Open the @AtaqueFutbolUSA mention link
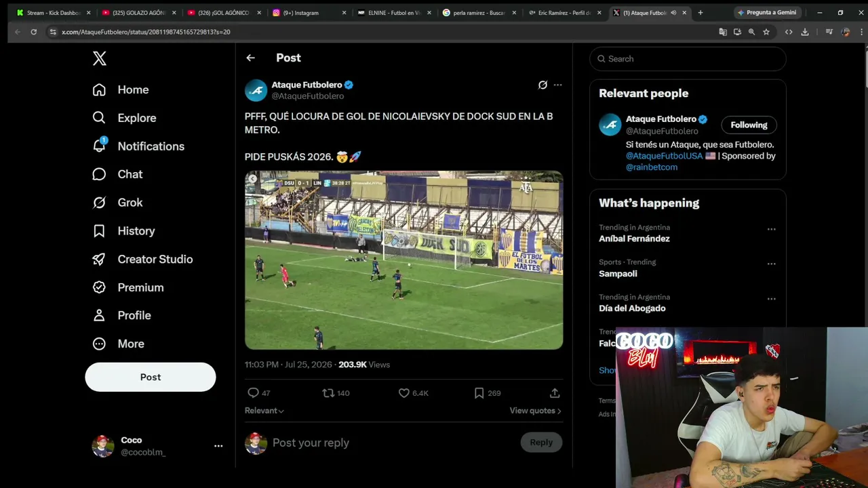Image resolution: width=868 pixels, height=488 pixels. (x=664, y=156)
